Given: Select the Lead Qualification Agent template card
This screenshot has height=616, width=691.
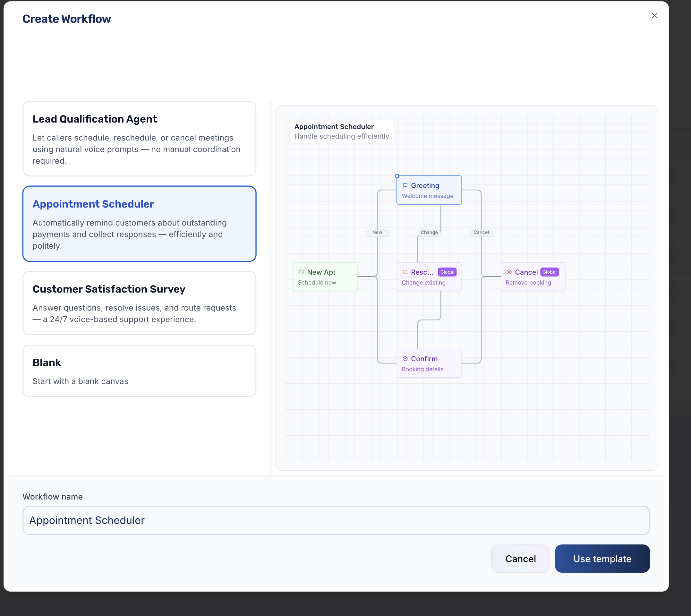Looking at the screenshot, I should tap(140, 139).
